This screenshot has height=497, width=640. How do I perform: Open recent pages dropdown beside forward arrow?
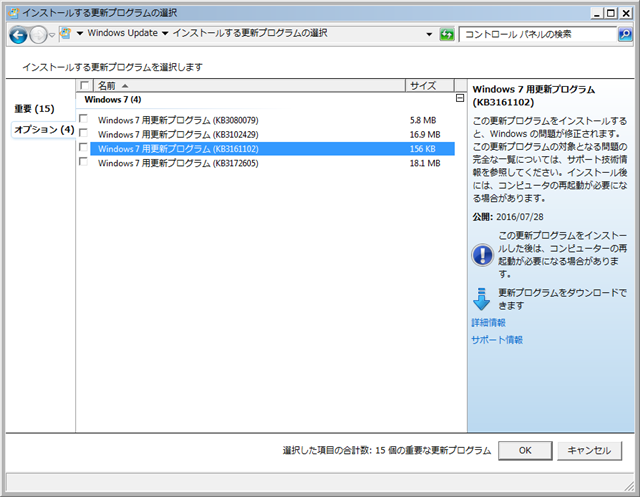[x=52, y=35]
